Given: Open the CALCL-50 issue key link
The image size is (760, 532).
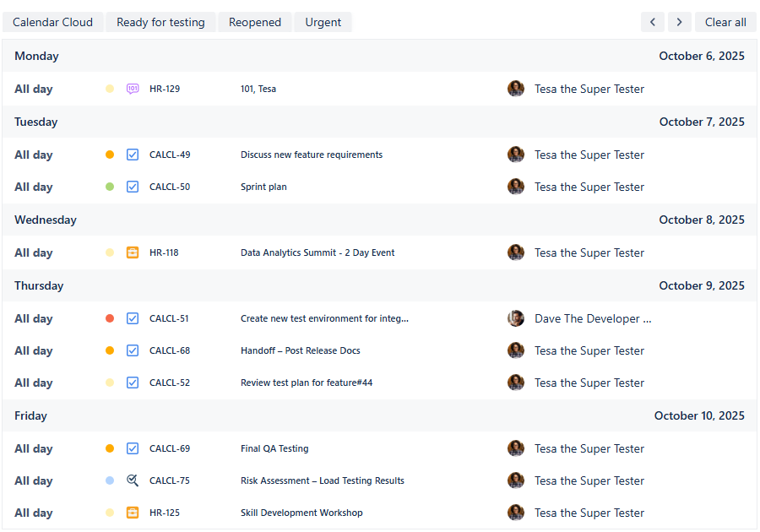Looking at the screenshot, I should 170,187.
